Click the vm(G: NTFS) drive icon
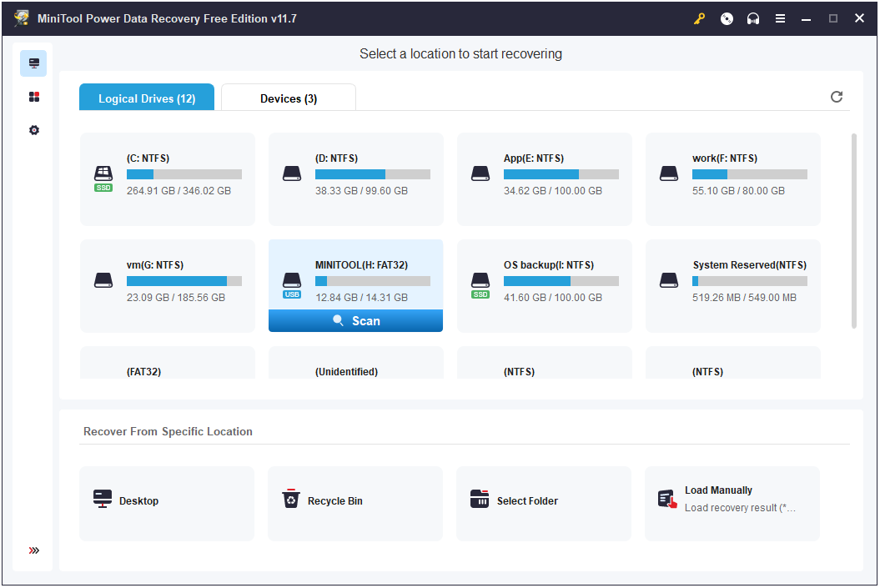Screen dimensions: 880x588 coord(103,280)
